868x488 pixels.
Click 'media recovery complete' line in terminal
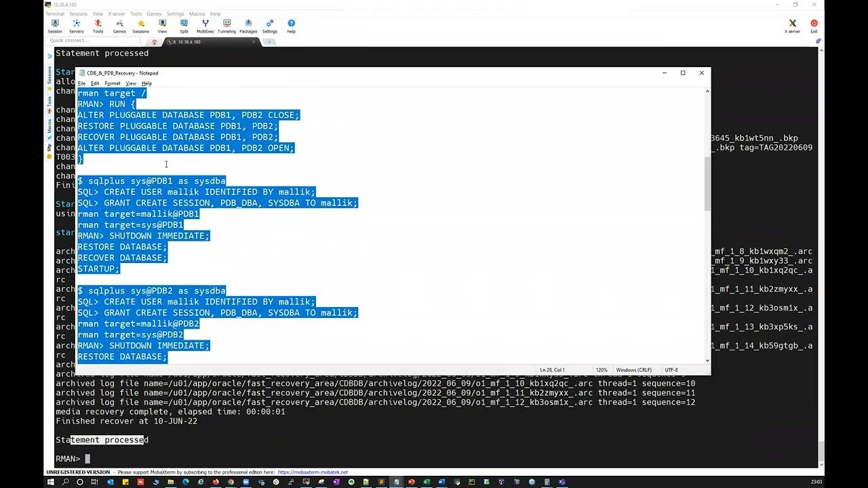[x=170, y=411]
